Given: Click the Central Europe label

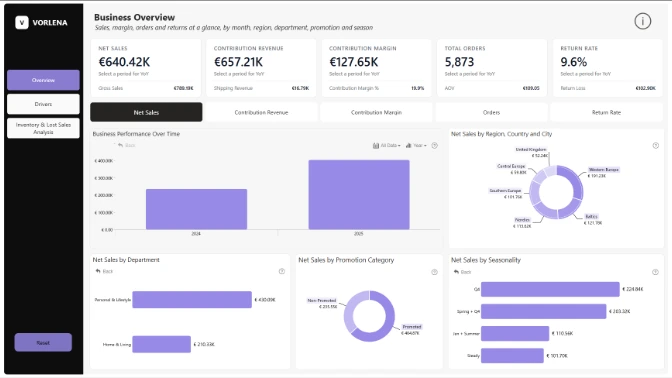Looking at the screenshot, I should coord(511,166).
